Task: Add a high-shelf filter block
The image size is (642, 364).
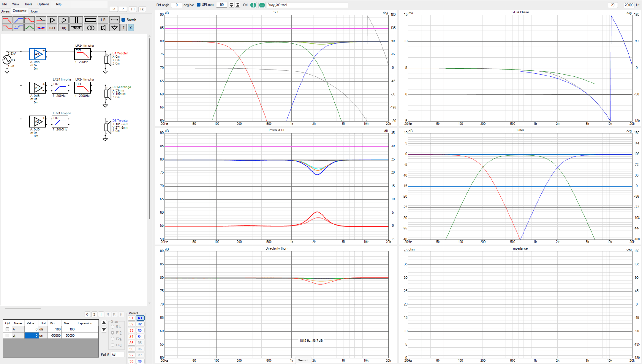Action: coord(18,28)
